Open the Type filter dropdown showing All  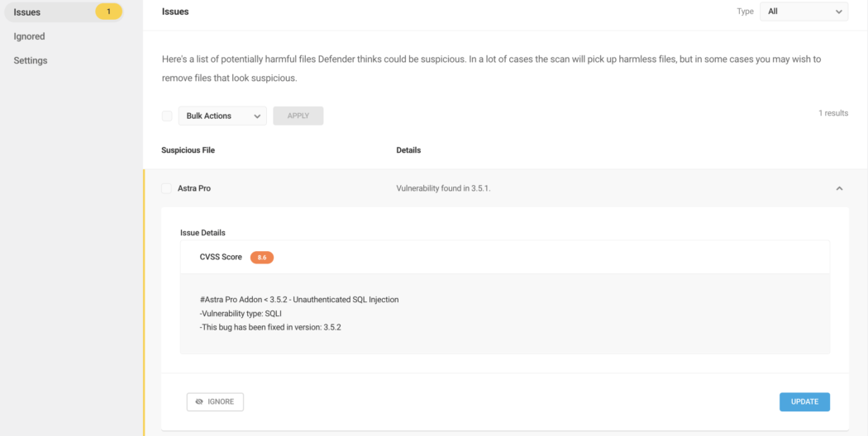[804, 11]
